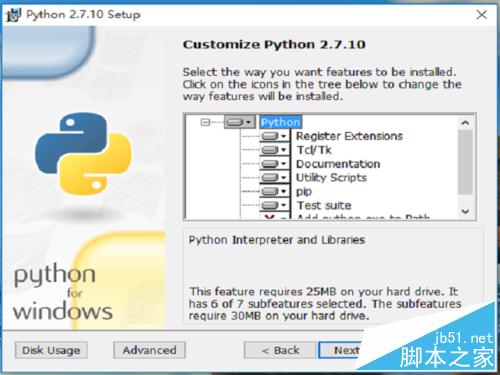Go back with the Back button

(x=280, y=350)
